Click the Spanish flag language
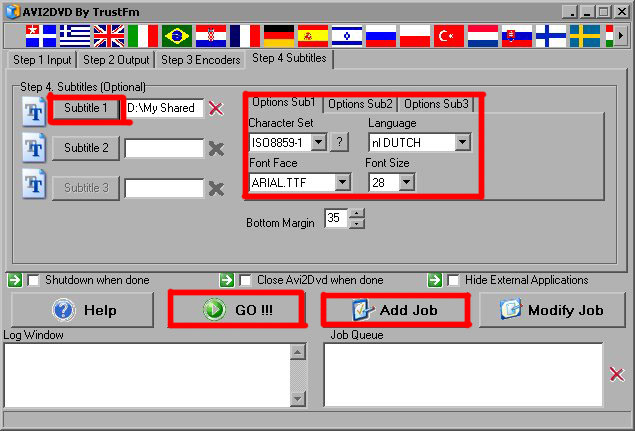 coord(313,36)
